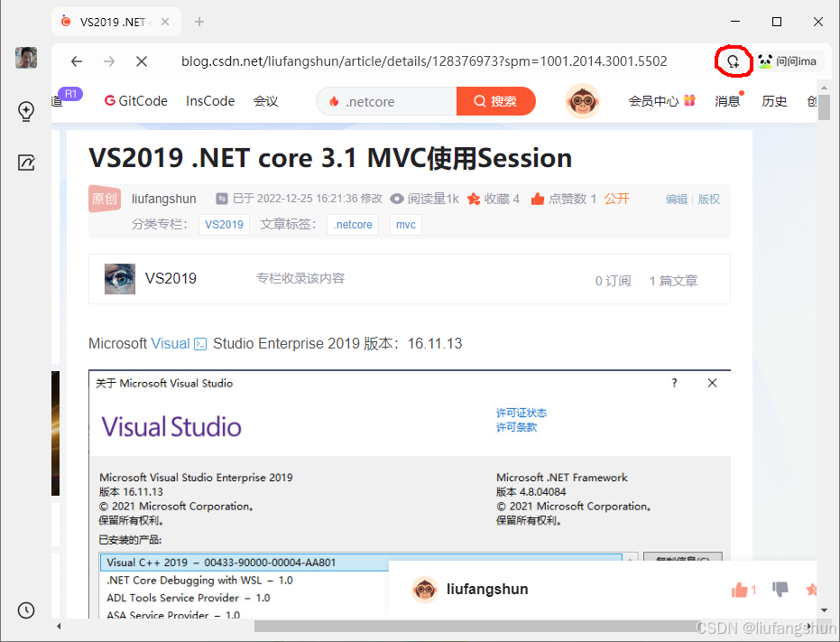Open a new browser tab
Screen dimensions: 840x642
point(199,22)
